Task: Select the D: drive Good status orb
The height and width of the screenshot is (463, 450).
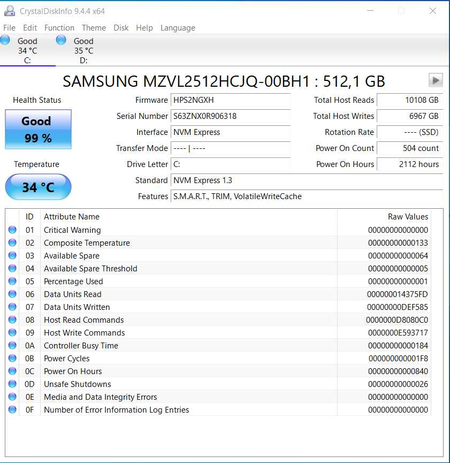Action: click(61, 40)
